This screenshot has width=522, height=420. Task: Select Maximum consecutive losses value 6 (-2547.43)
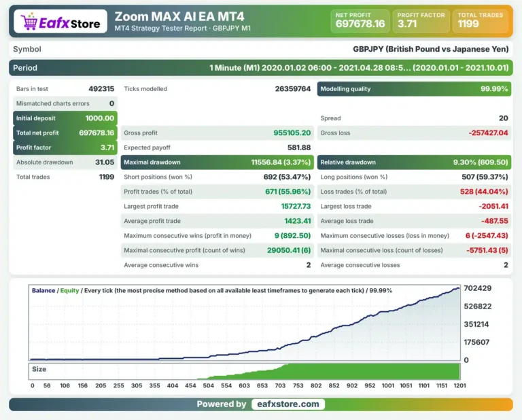point(487,235)
